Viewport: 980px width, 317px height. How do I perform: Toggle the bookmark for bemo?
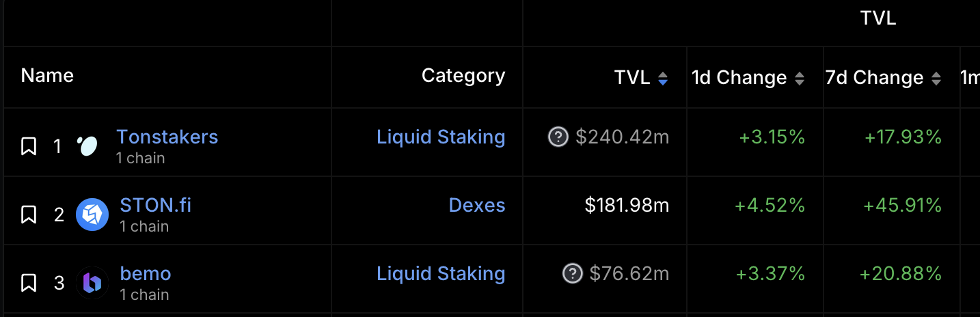coord(29,283)
